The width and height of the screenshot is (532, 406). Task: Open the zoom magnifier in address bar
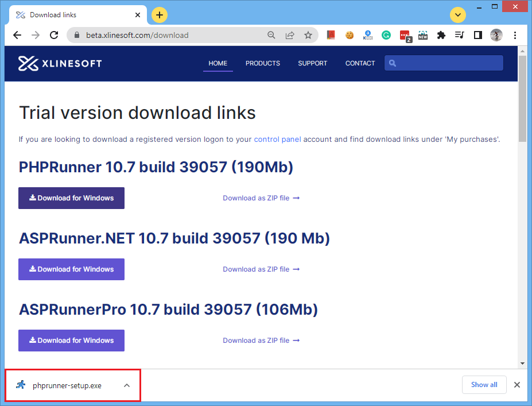271,35
